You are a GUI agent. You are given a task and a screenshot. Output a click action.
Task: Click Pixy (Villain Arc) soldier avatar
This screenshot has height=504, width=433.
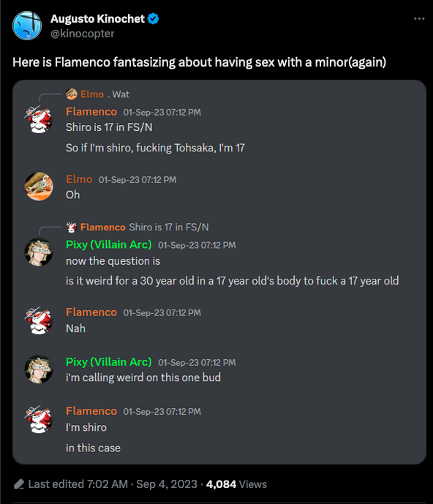(x=39, y=252)
